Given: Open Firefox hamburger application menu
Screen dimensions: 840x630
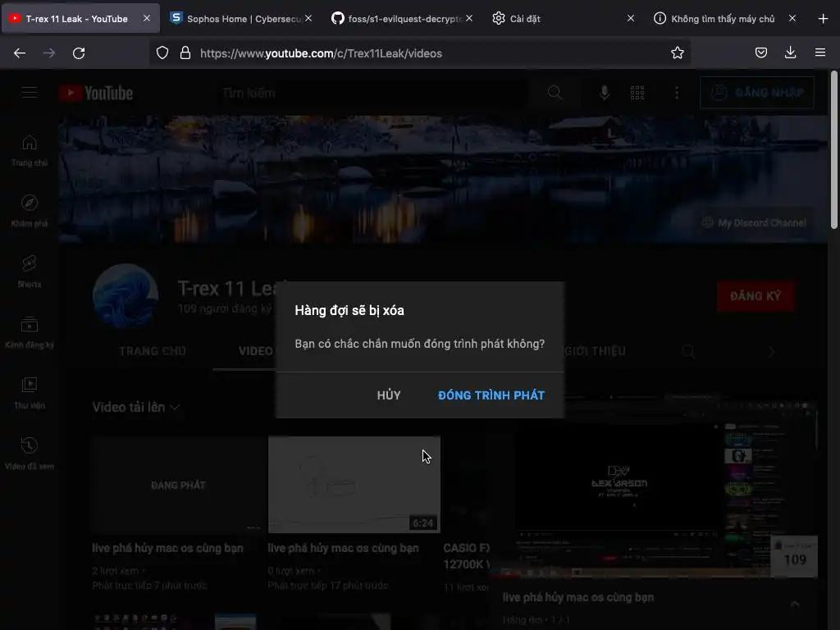Looking at the screenshot, I should [820, 52].
